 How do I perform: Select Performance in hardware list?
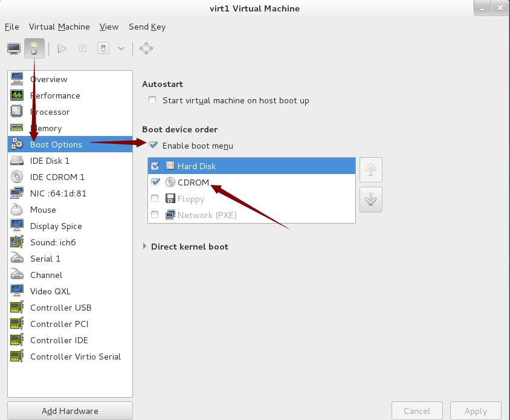(x=70, y=95)
